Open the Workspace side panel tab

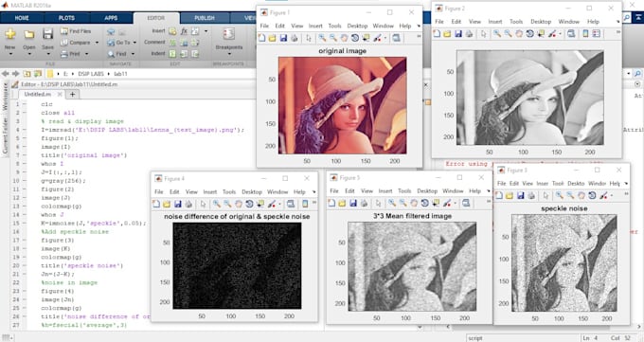pyautogui.click(x=5, y=97)
